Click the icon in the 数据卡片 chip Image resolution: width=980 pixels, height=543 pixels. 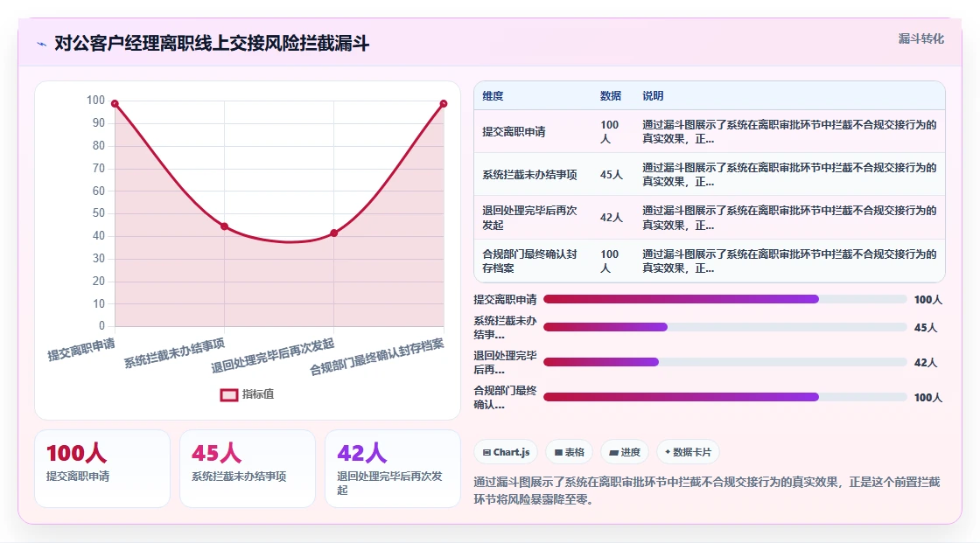click(x=668, y=452)
